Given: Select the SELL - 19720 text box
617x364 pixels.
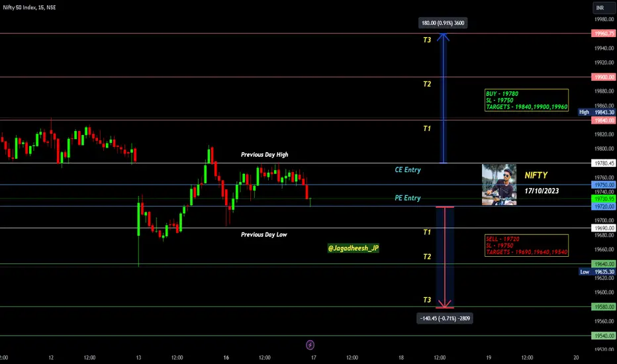Looking at the screenshot, I should 526,246.
